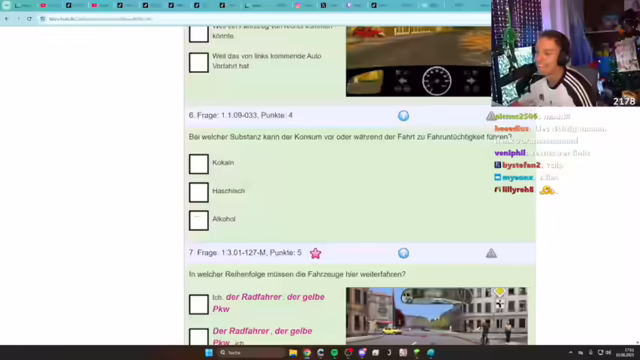Tick 'Ich, der Radfahrer, der gelbe Pkw' checkbox

199,304
